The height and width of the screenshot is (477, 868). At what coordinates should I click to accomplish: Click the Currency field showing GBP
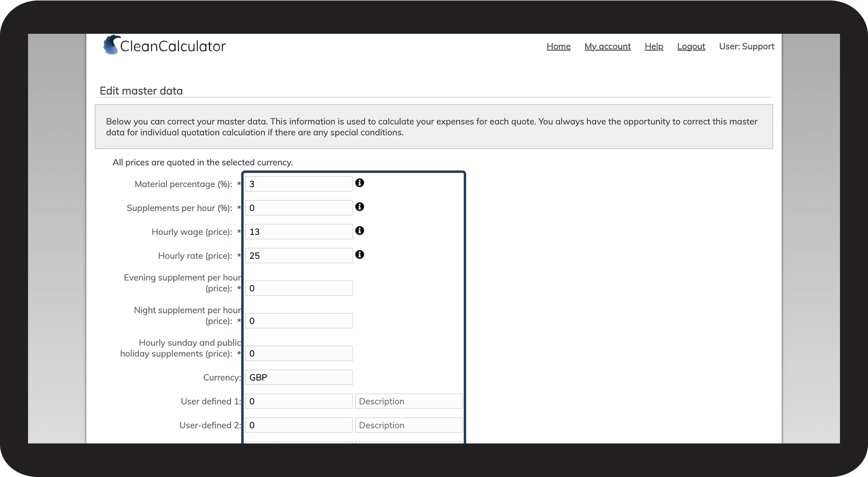[299, 377]
